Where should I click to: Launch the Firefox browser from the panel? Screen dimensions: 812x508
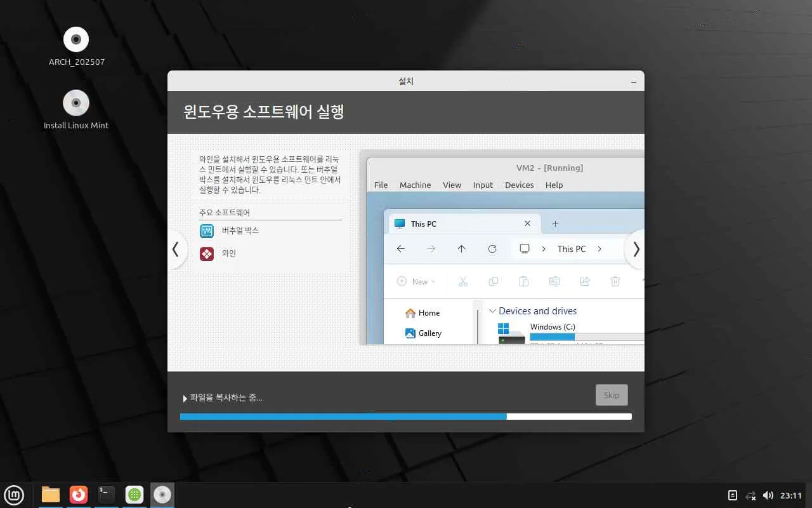79,495
